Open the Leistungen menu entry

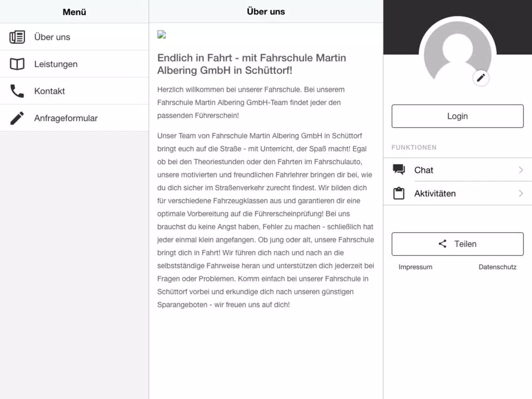point(74,64)
